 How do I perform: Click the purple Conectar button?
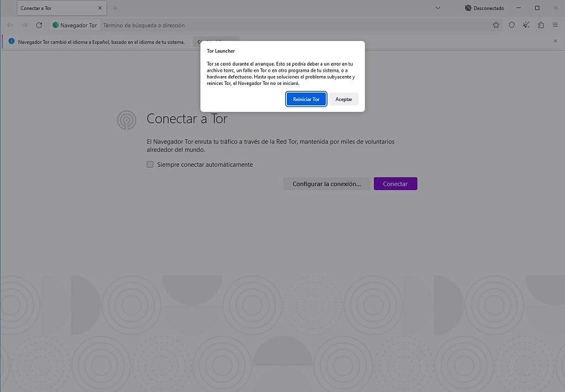395,184
